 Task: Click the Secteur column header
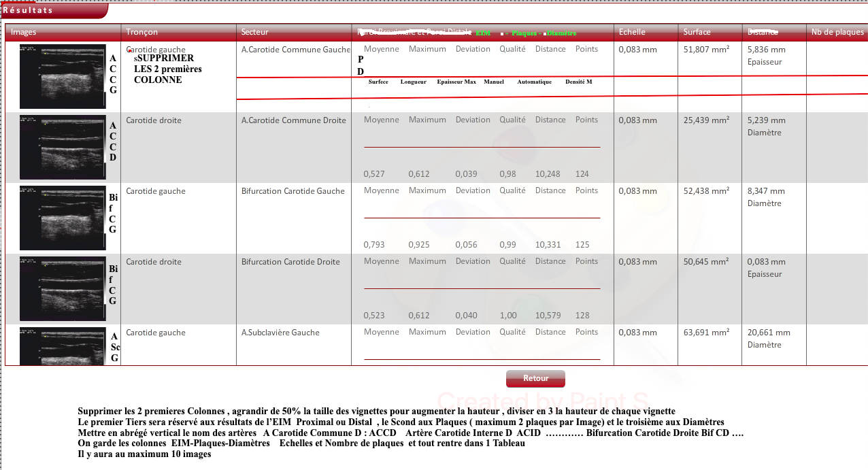point(255,32)
